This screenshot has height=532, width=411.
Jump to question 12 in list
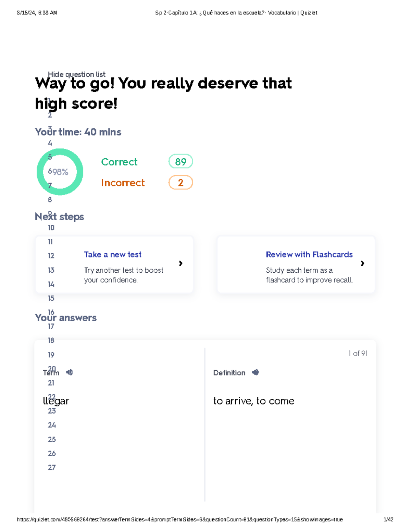pos(51,256)
